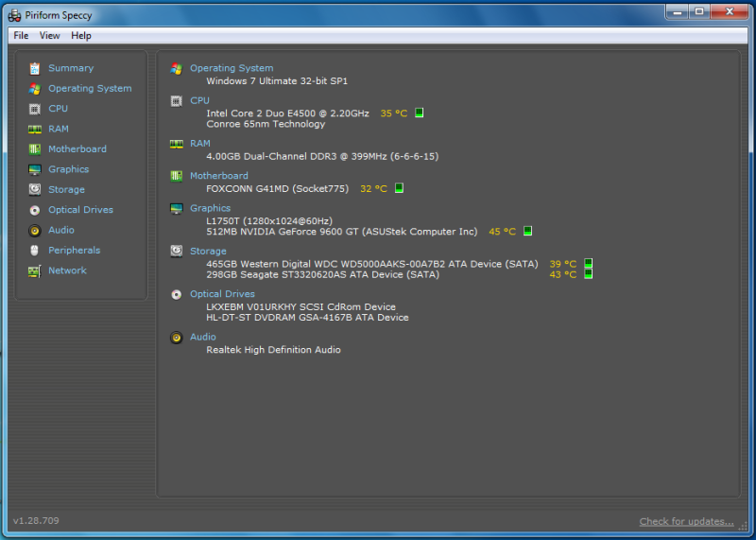Open the File menu
Viewport: 756px width, 540px height.
coord(21,36)
